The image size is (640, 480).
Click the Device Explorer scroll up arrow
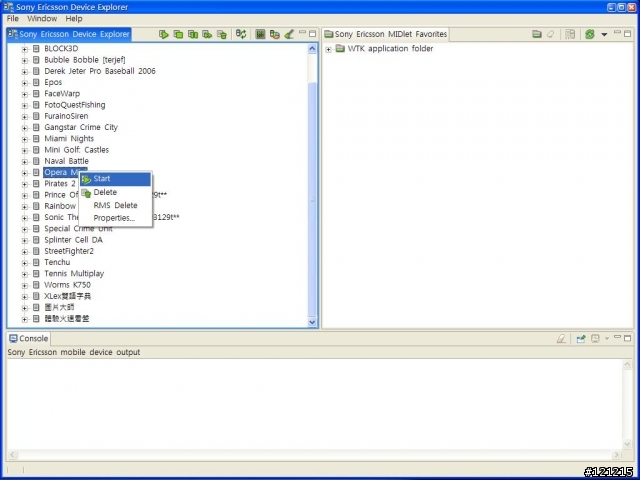click(312, 49)
